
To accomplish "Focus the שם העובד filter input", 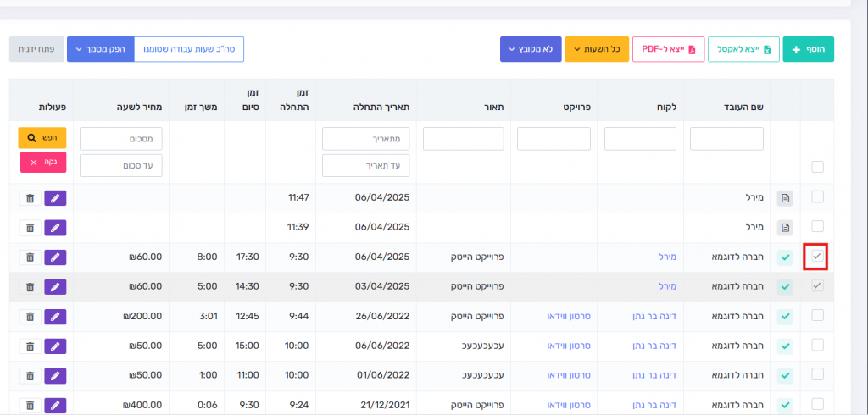I will point(726,139).
